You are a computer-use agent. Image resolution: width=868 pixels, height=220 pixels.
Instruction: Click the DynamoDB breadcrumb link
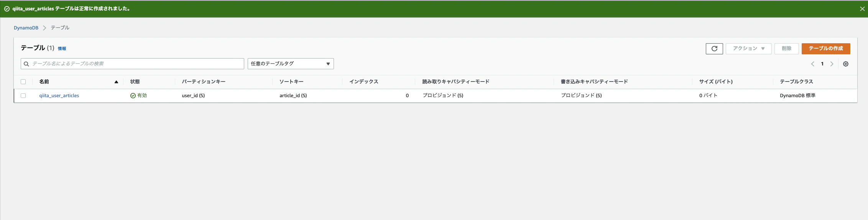click(26, 28)
